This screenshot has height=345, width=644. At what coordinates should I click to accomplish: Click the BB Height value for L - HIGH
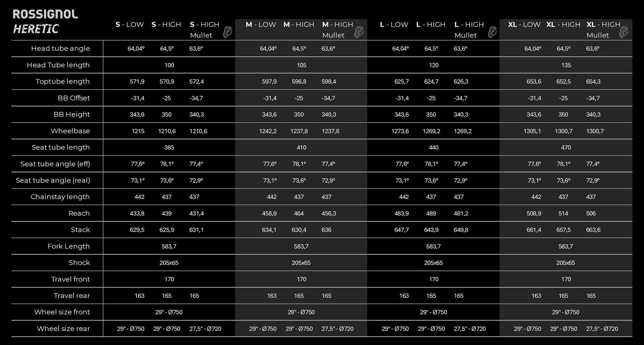(431, 115)
